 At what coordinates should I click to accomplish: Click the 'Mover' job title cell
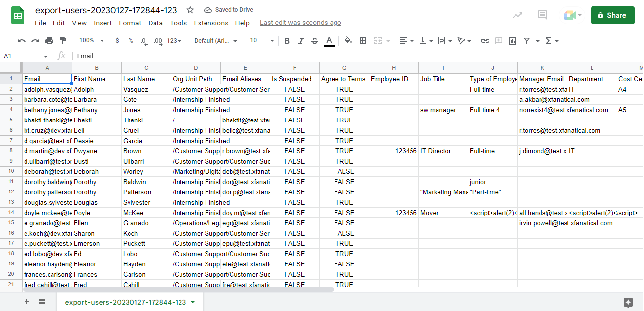(x=443, y=213)
